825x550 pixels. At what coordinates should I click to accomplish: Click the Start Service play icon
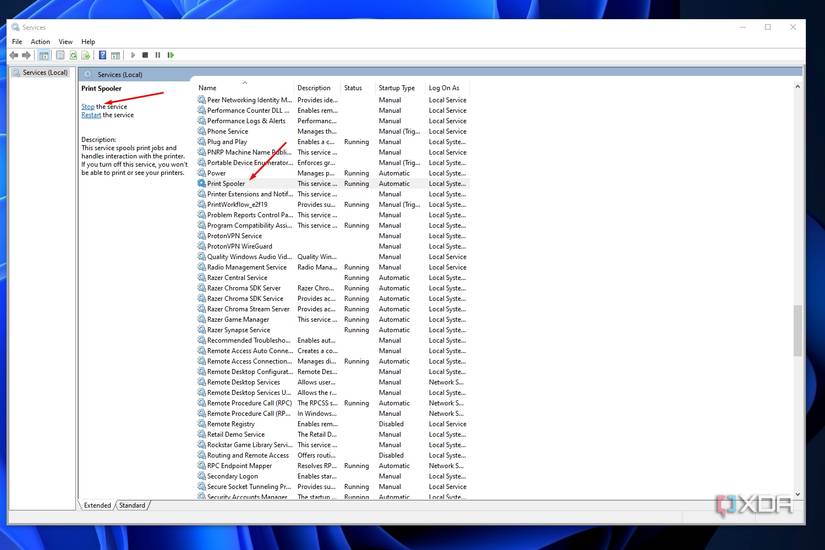[133, 55]
